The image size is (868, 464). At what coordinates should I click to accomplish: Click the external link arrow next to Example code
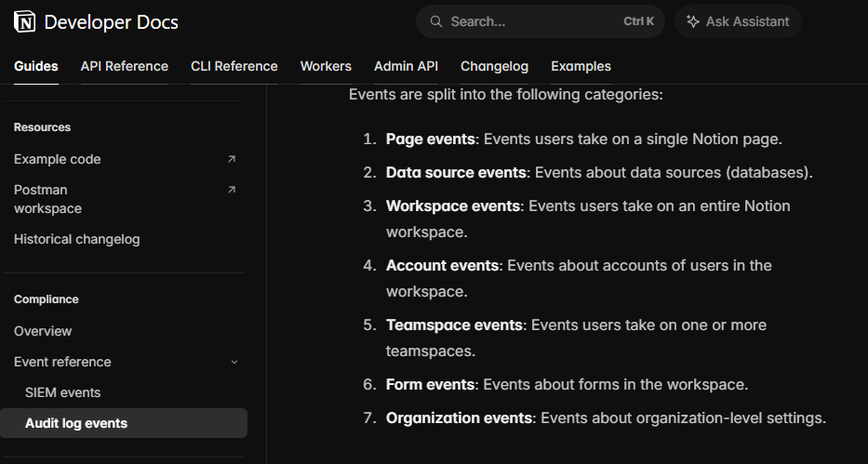pyautogui.click(x=232, y=159)
